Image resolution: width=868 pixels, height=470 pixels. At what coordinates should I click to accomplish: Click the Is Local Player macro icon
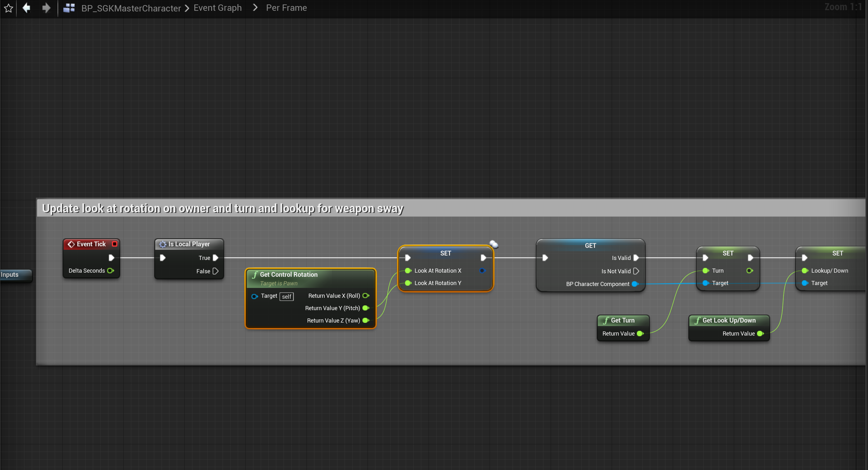(x=163, y=244)
